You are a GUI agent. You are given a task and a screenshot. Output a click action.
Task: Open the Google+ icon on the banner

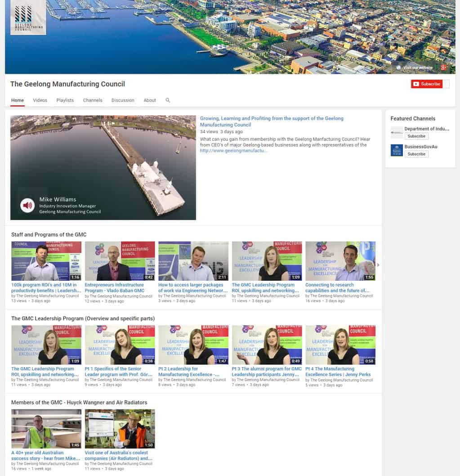click(443, 67)
